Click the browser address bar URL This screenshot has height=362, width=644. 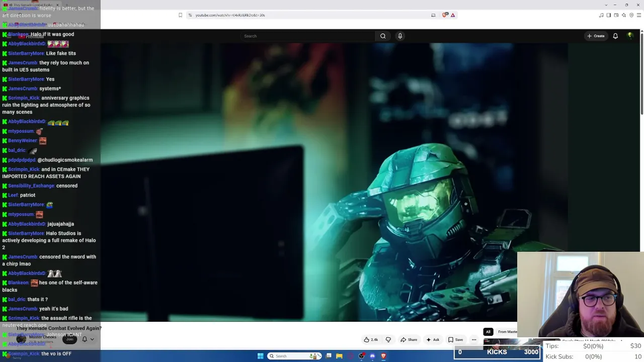coord(230,15)
